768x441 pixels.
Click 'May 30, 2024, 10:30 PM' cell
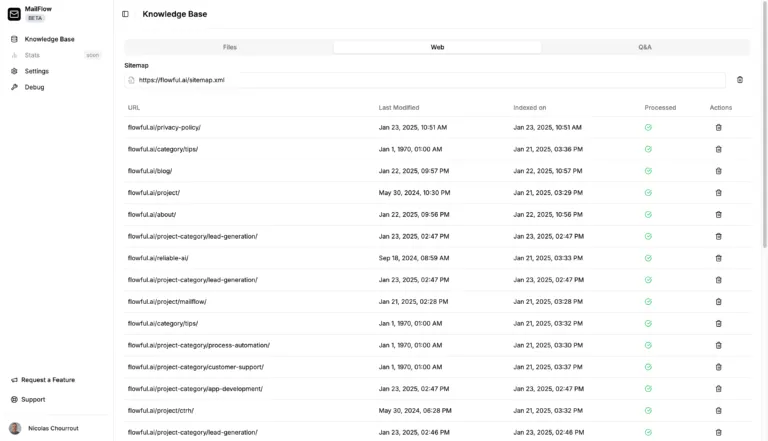(x=414, y=193)
